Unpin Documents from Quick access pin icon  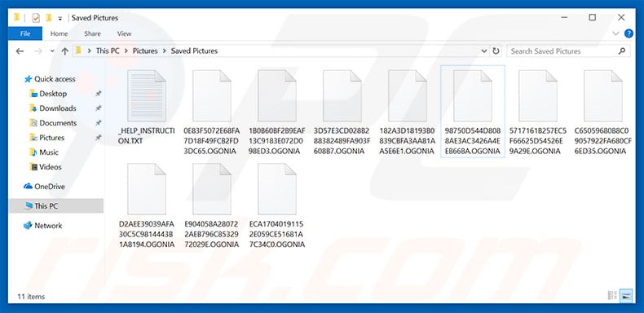(98, 123)
